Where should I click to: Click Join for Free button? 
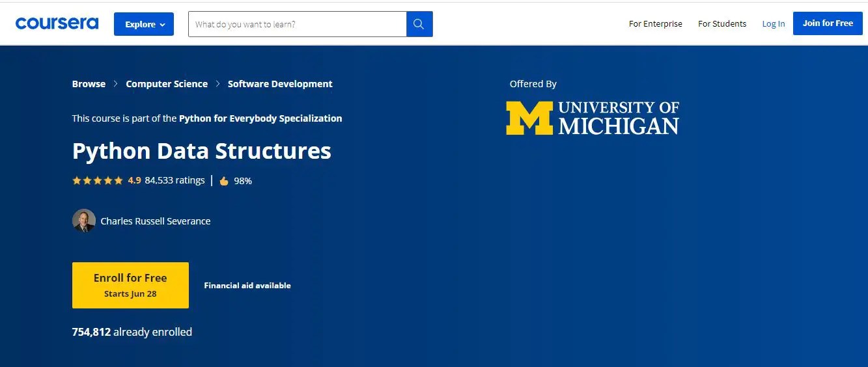click(828, 23)
